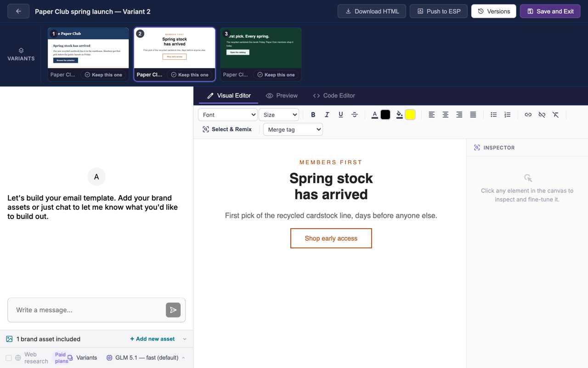Center align text
Screen dimensions: 588x368
point(446,115)
